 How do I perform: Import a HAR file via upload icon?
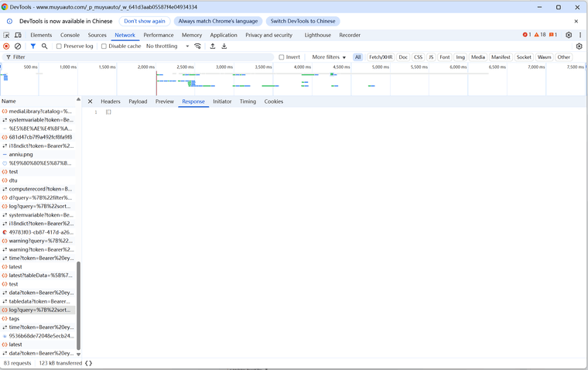(x=213, y=46)
